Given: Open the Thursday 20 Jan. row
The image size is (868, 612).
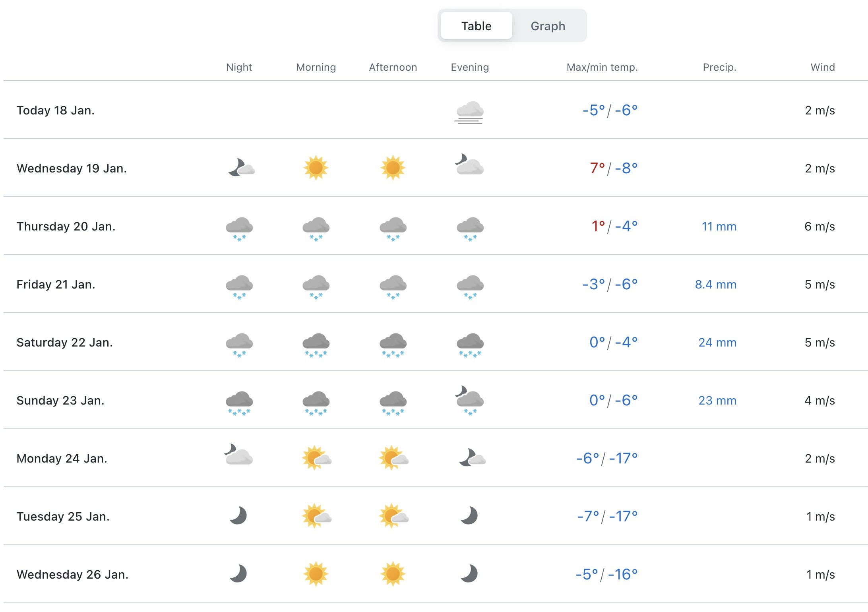Looking at the screenshot, I should tap(66, 227).
